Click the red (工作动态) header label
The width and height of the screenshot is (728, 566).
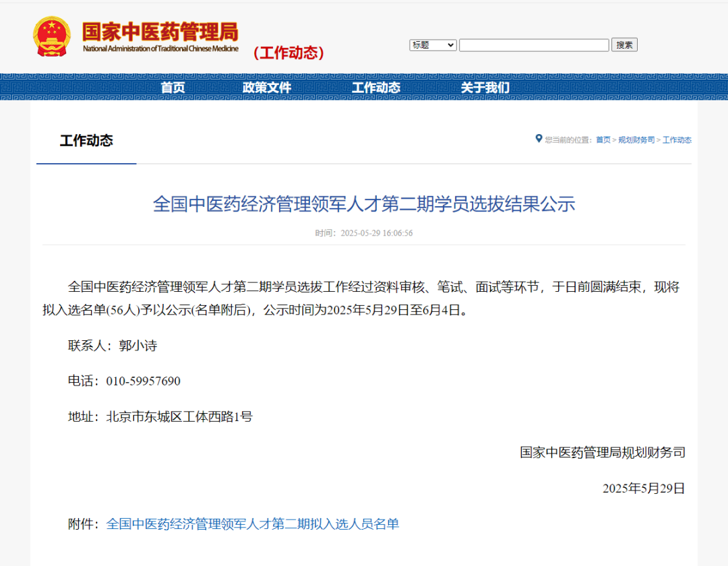tap(289, 53)
